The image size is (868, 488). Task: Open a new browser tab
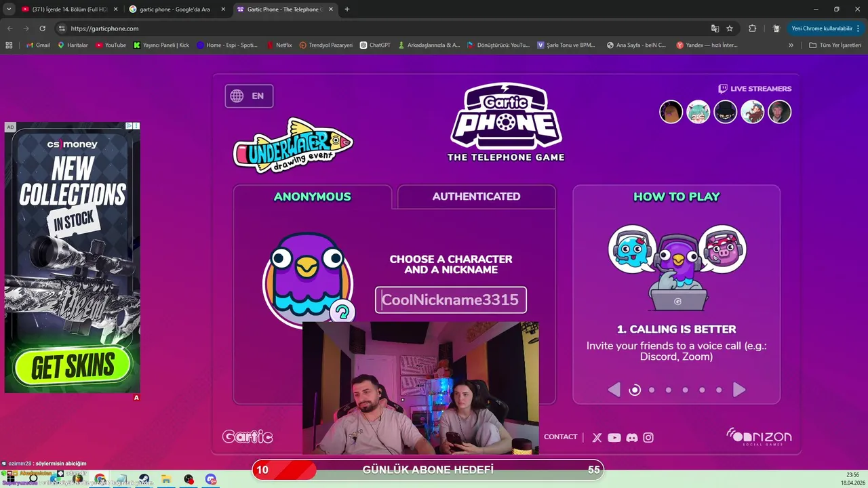click(x=347, y=9)
